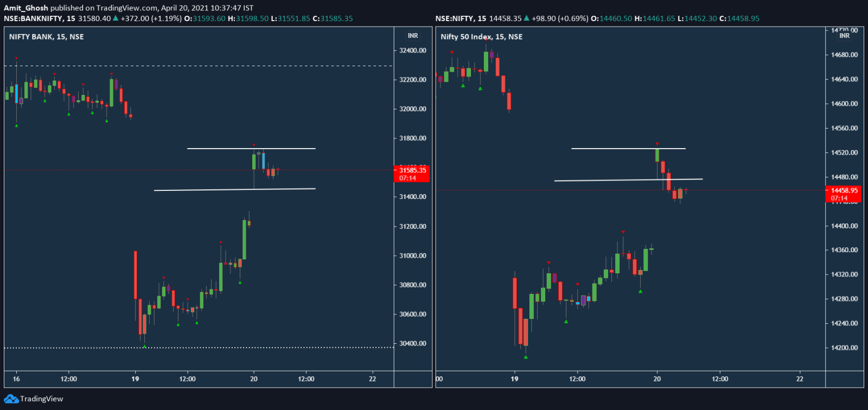Image resolution: width=868 pixels, height=410 pixels.
Task: Select the lower white line on Nifty 50 chart
Action: click(x=628, y=180)
